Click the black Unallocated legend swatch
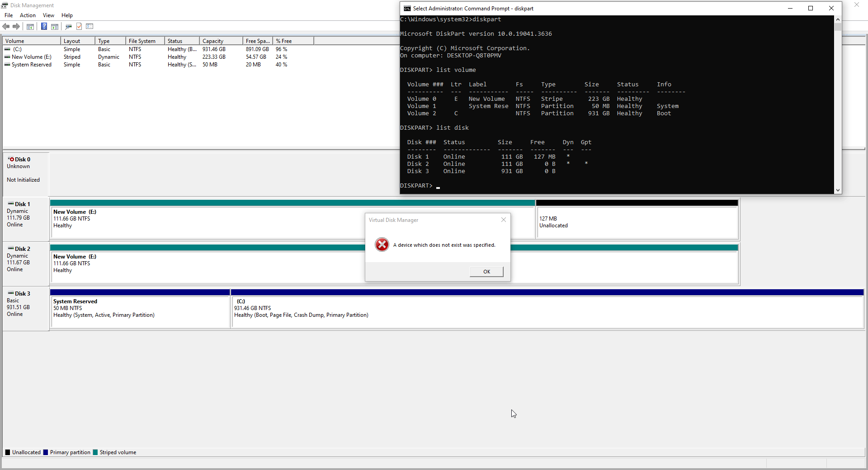Image resolution: width=868 pixels, height=470 pixels. coord(8,452)
